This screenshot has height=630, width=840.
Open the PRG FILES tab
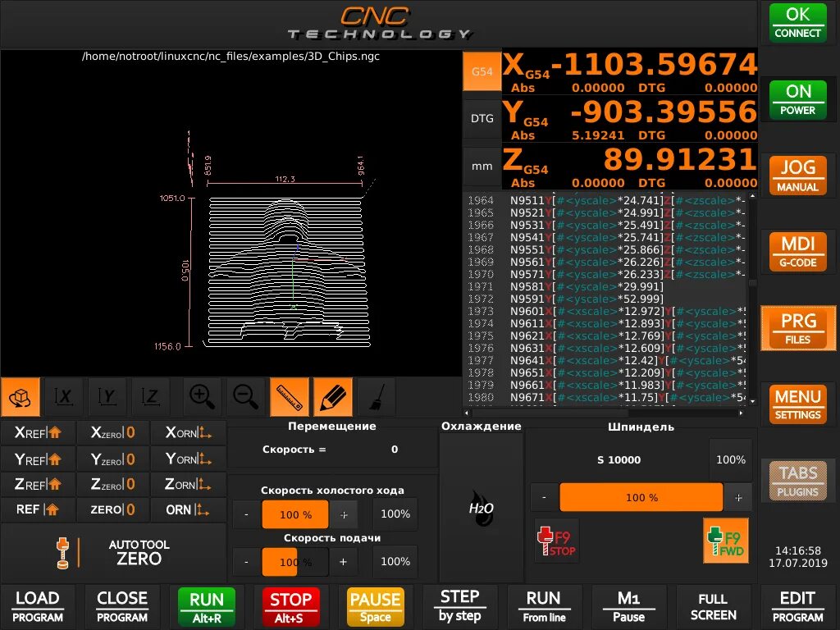click(797, 328)
